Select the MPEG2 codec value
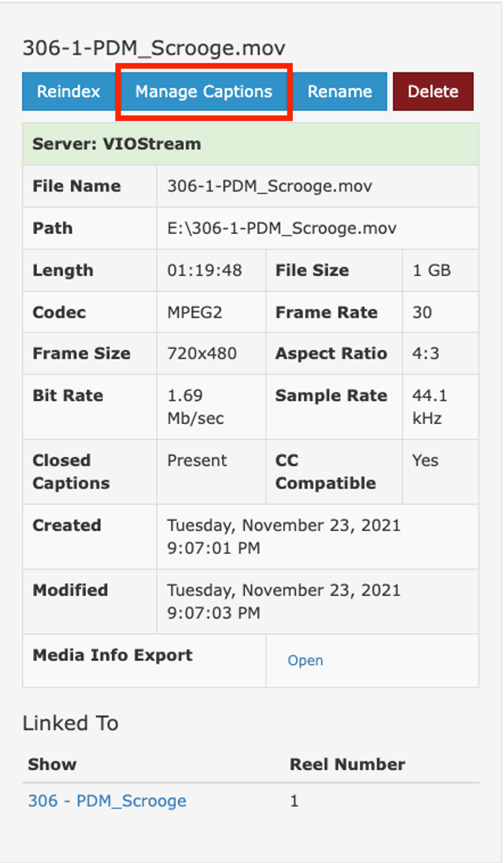This screenshot has height=863, width=504. pos(195,312)
